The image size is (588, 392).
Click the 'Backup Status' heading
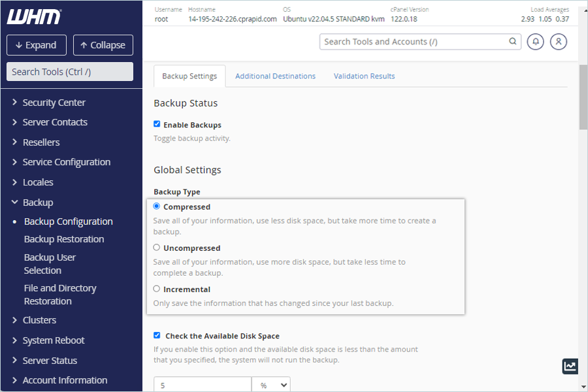click(186, 103)
